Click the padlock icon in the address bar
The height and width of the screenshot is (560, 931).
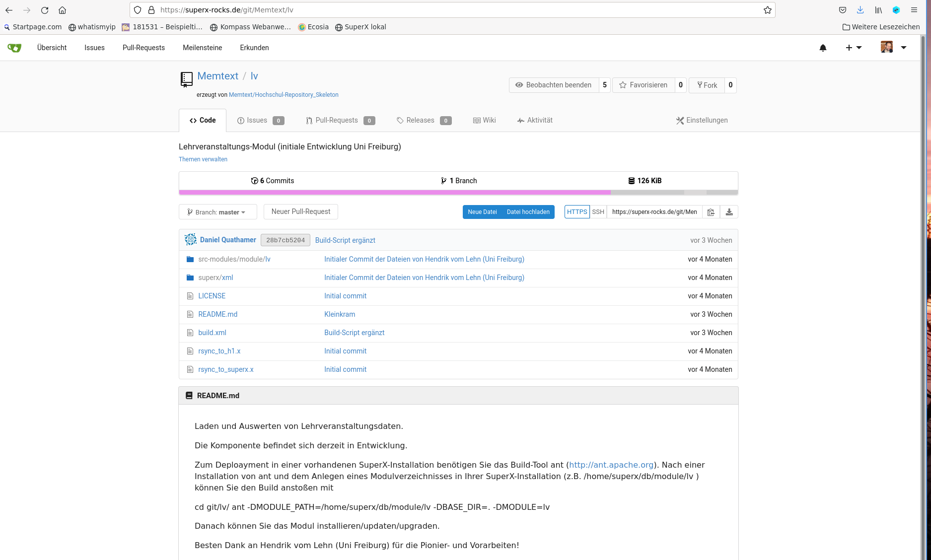point(151,10)
